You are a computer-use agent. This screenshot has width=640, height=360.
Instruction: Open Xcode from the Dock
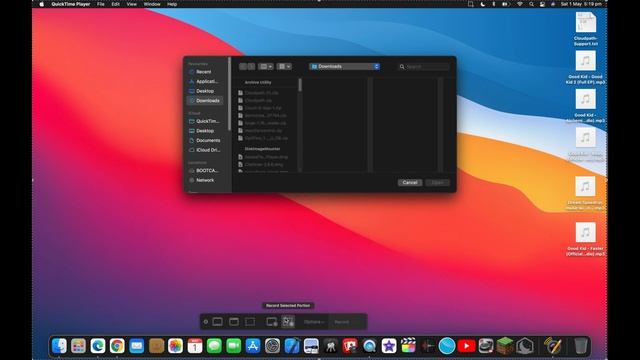[292, 346]
